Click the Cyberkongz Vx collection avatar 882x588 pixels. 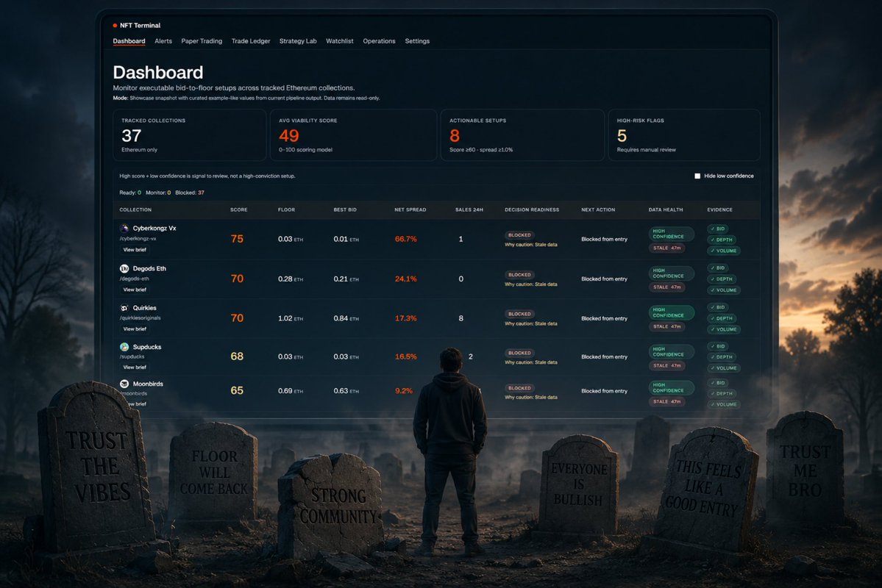[124, 229]
